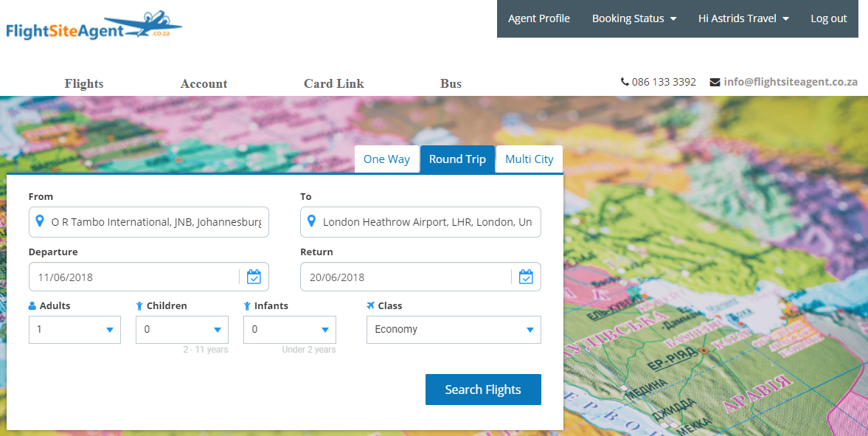
Task: Expand the Children count dropdown
Action: click(182, 330)
